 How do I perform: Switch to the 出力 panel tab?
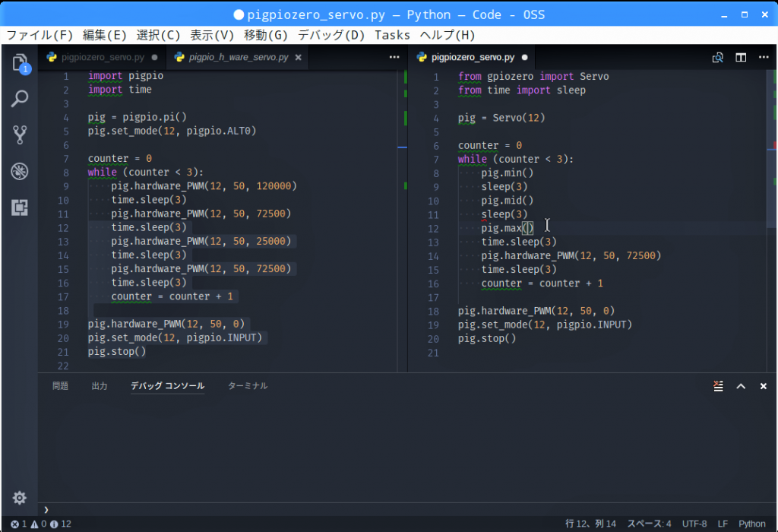(x=100, y=386)
